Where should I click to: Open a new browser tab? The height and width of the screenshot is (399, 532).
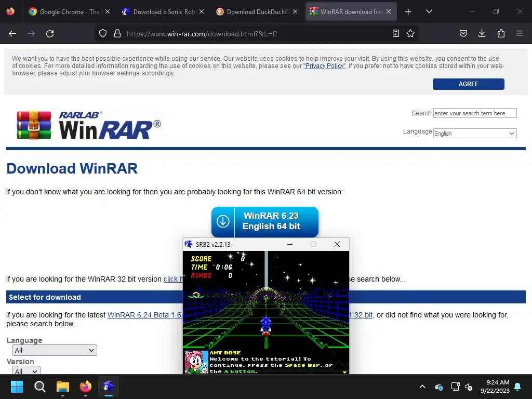408,12
